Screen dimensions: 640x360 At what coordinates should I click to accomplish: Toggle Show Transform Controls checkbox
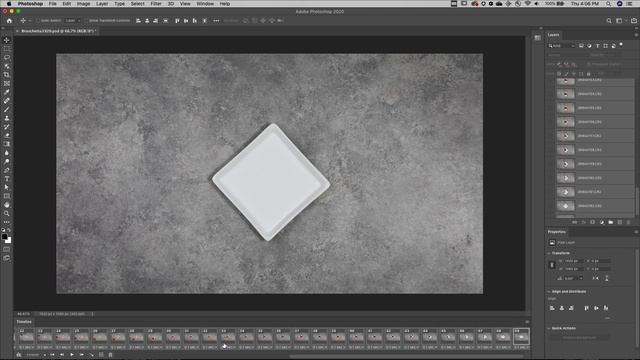(x=87, y=20)
